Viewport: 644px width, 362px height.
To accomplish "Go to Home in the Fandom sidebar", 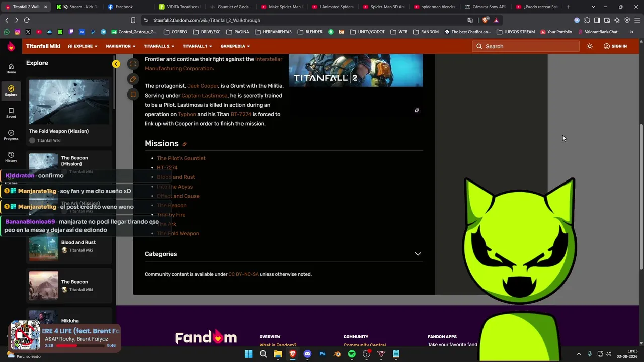I will point(11,69).
